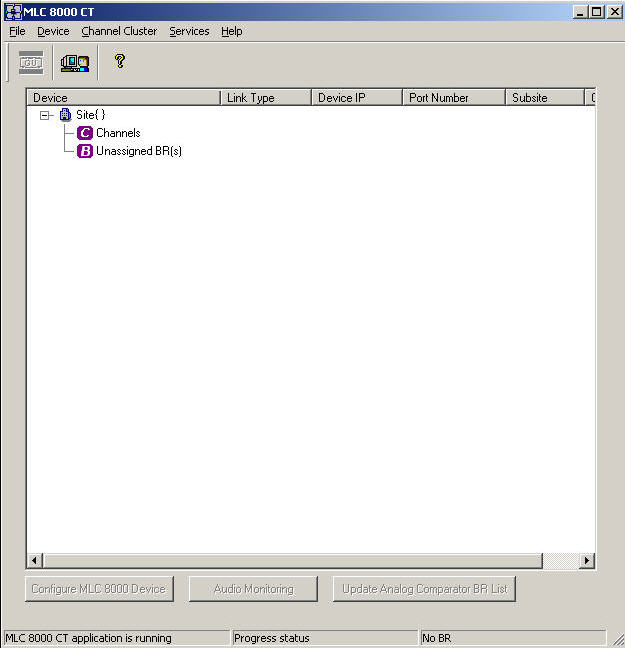The width and height of the screenshot is (625, 648).
Task: Open the Device menu
Action: (53, 31)
